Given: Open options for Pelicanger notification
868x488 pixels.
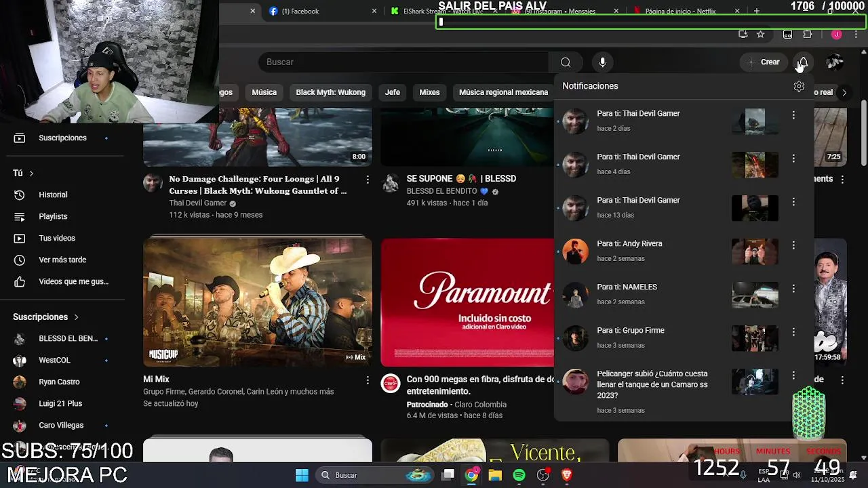Looking at the screenshot, I should click(x=793, y=375).
